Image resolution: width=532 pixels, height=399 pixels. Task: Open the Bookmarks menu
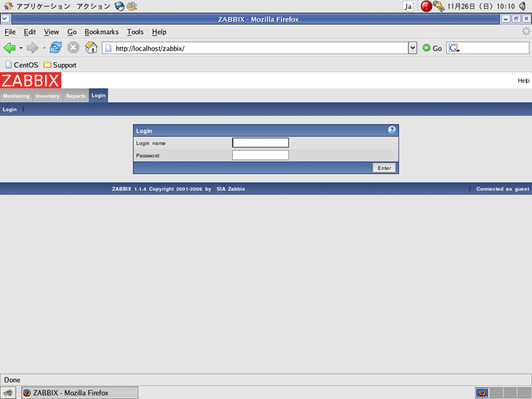(102, 32)
